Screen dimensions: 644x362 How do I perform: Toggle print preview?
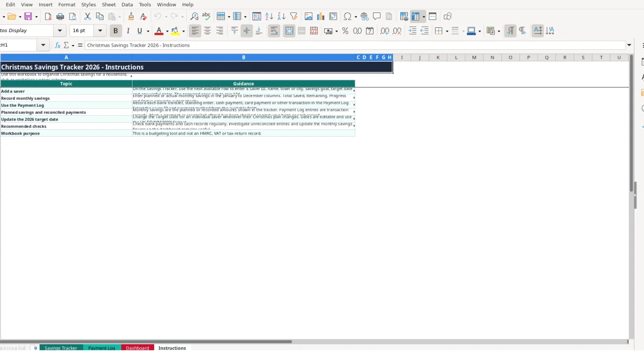tap(72, 17)
